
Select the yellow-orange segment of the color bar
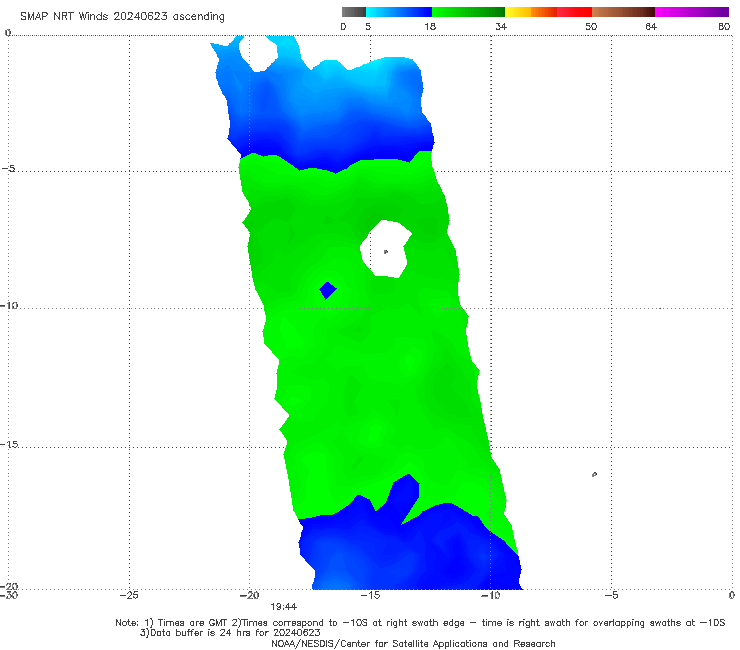click(x=531, y=12)
